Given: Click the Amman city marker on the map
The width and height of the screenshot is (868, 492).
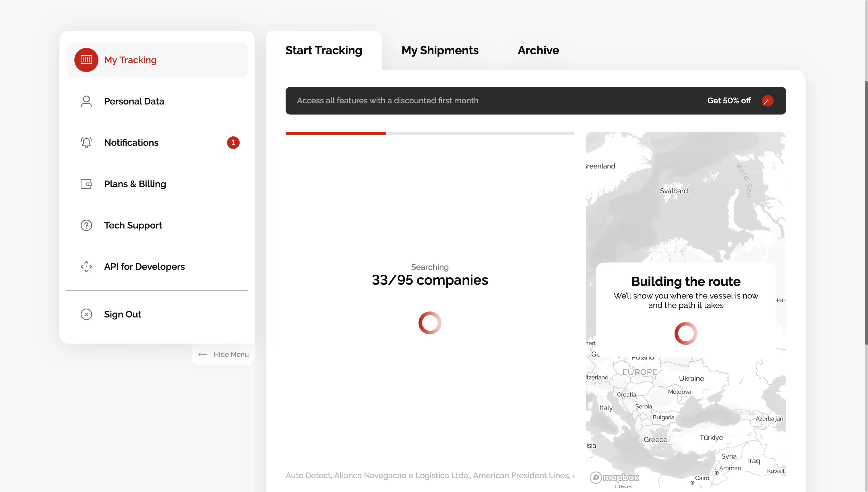Looking at the screenshot, I should coord(716,473).
